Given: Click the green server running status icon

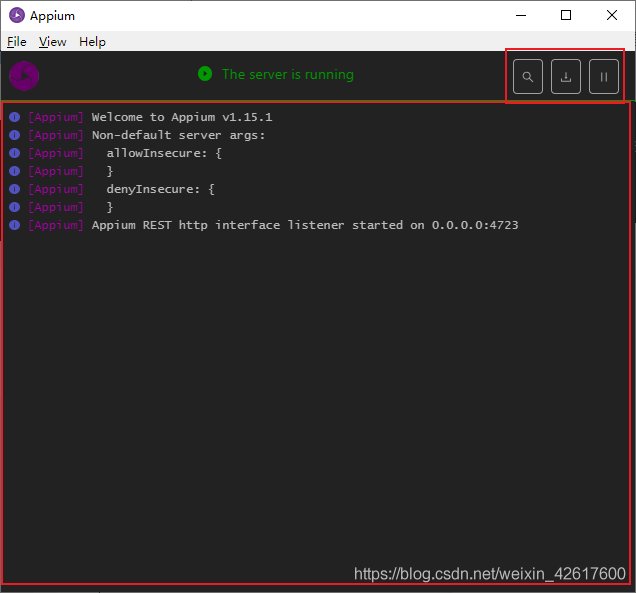Looking at the screenshot, I should (205, 74).
